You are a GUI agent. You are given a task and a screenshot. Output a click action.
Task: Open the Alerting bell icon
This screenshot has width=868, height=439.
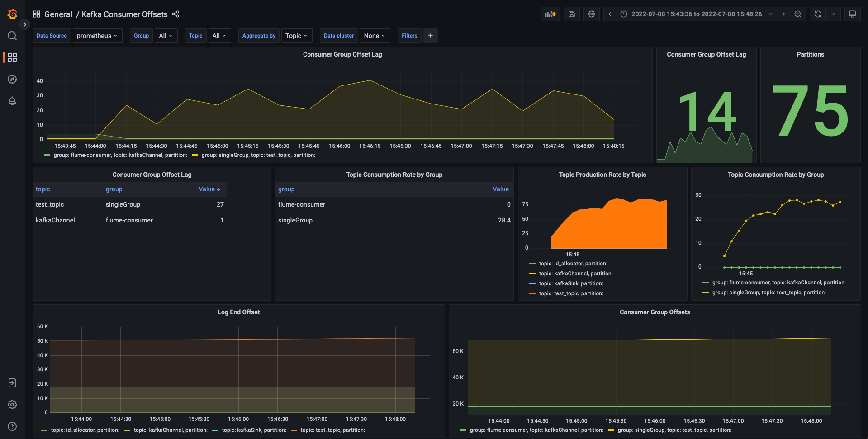[12, 101]
